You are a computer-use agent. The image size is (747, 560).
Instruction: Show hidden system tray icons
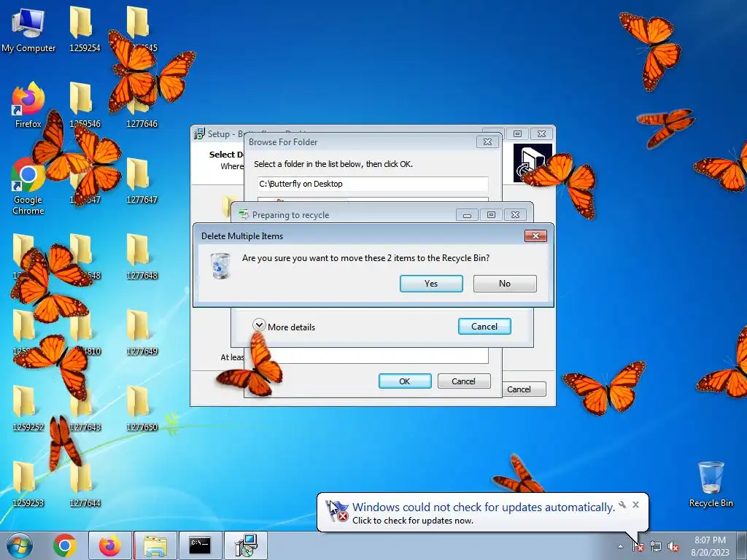pyautogui.click(x=620, y=547)
